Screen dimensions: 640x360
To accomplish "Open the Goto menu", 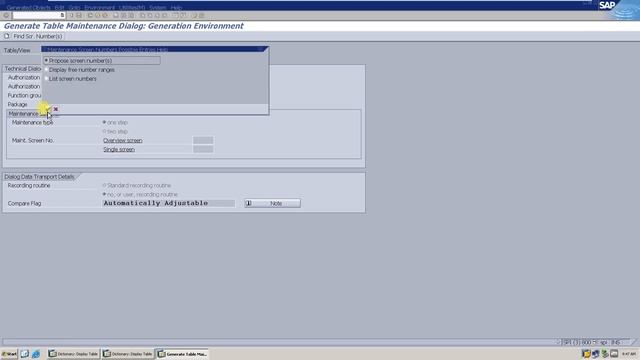I will point(74,8).
